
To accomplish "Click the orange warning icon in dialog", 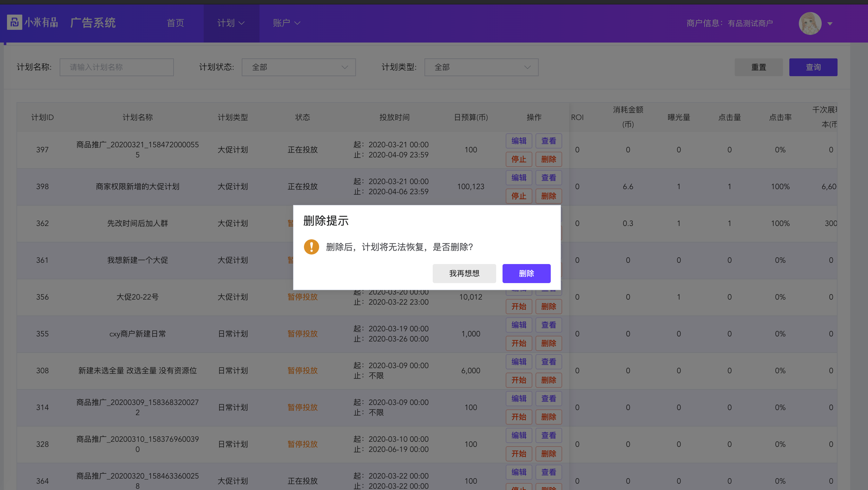I will click(x=311, y=247).
